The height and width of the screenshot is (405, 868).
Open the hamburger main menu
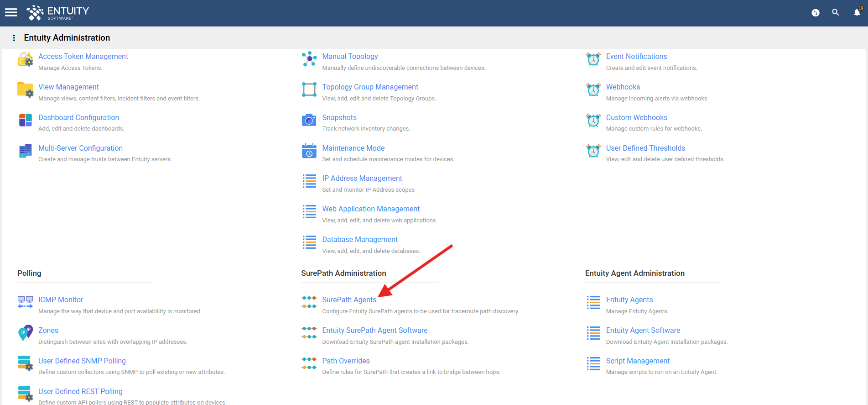(x=11, y=12)
